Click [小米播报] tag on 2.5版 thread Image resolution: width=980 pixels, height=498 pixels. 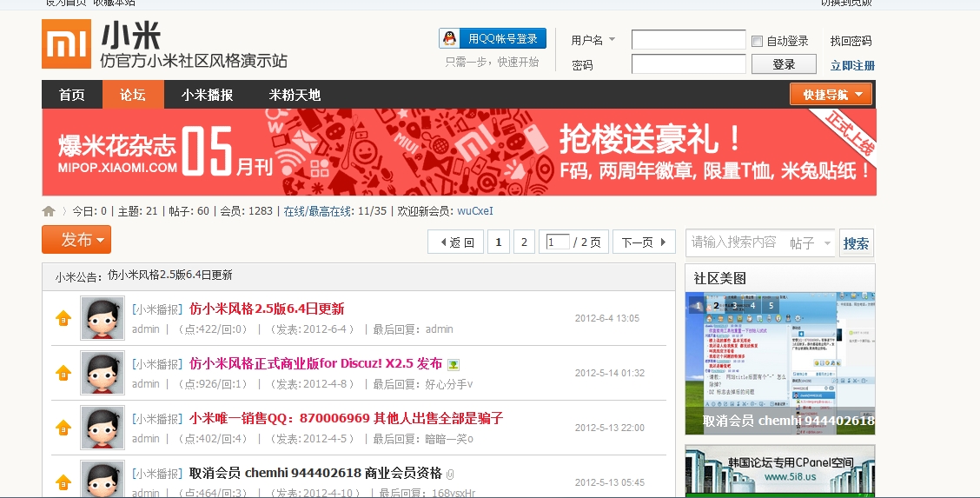157,309
